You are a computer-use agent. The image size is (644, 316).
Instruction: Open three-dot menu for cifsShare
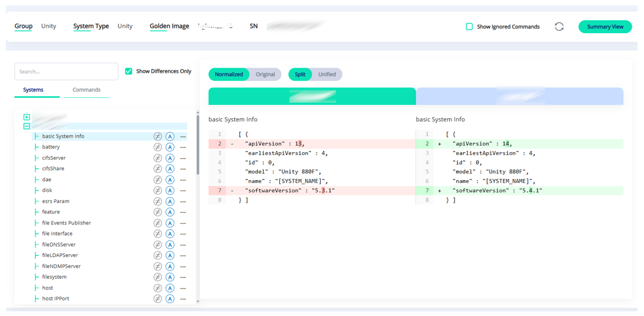pyautogui.click(x=183, y=168)
